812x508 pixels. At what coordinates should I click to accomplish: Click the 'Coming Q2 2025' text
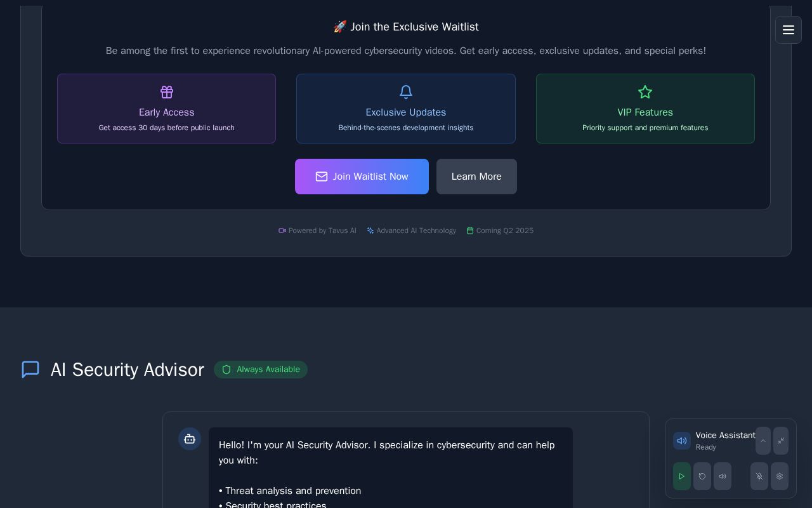tap(505, 231)
